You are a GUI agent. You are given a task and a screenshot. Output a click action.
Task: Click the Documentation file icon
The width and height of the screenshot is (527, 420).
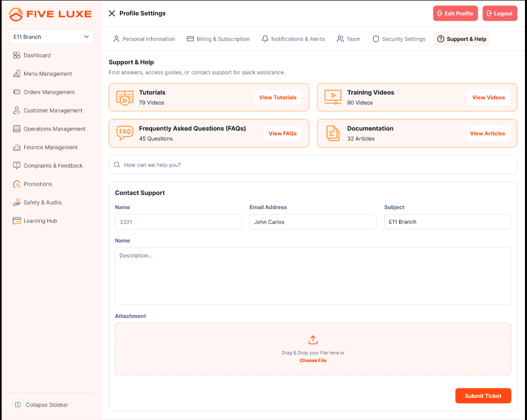click(333, 133)
